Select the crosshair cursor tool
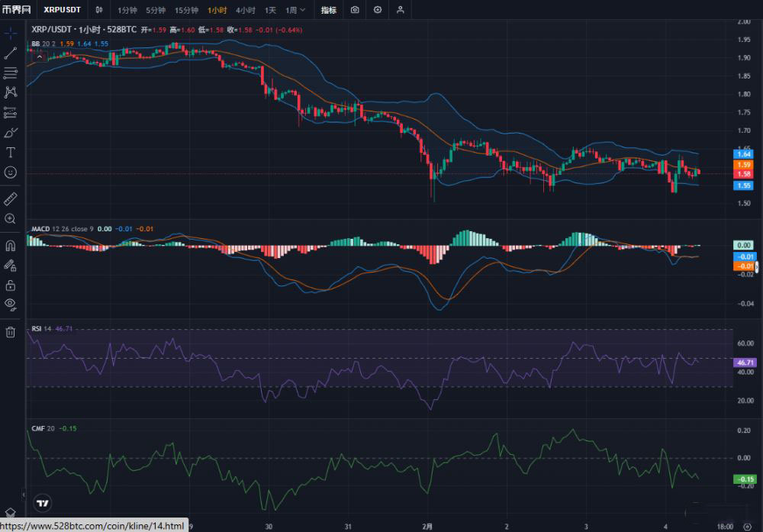Image resolution: width=763 pixels, height=532 pixels. coord(11,33)
